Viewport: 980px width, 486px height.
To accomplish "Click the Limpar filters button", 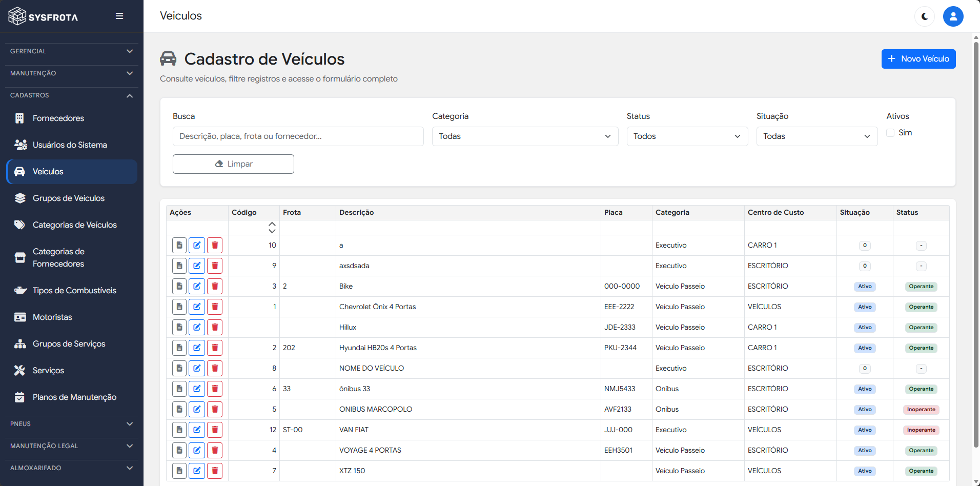I will 233,164.
